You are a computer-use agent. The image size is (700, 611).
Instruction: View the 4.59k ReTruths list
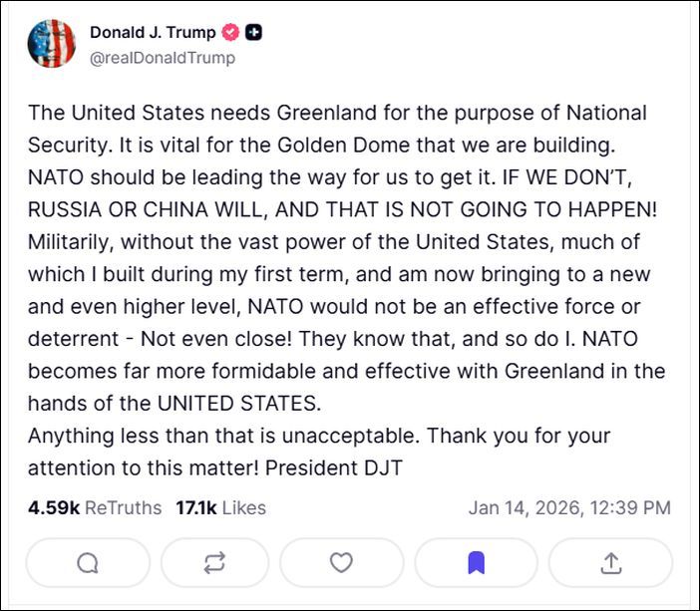95,507
